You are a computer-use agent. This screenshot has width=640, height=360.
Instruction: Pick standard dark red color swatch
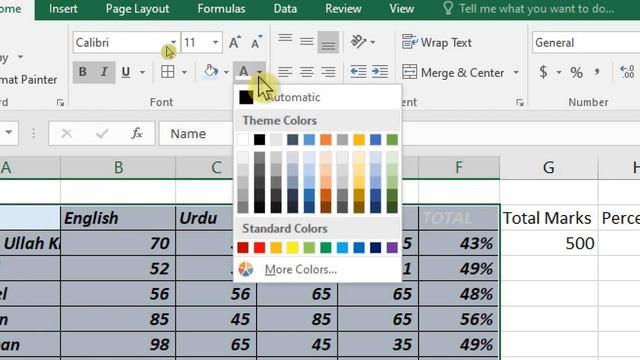[x=243, y=247]
